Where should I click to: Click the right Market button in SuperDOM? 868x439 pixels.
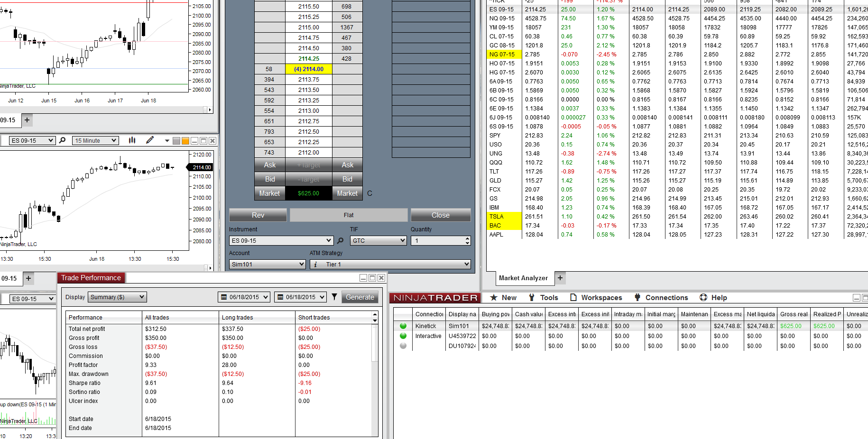pos(348,193)
